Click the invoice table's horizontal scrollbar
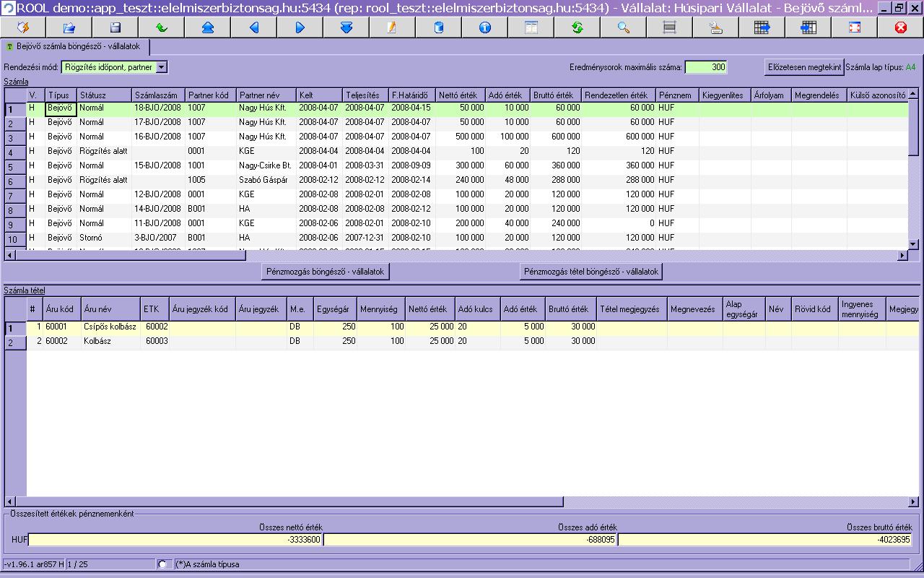The image size is (924, 578). (x=130, y=255)
